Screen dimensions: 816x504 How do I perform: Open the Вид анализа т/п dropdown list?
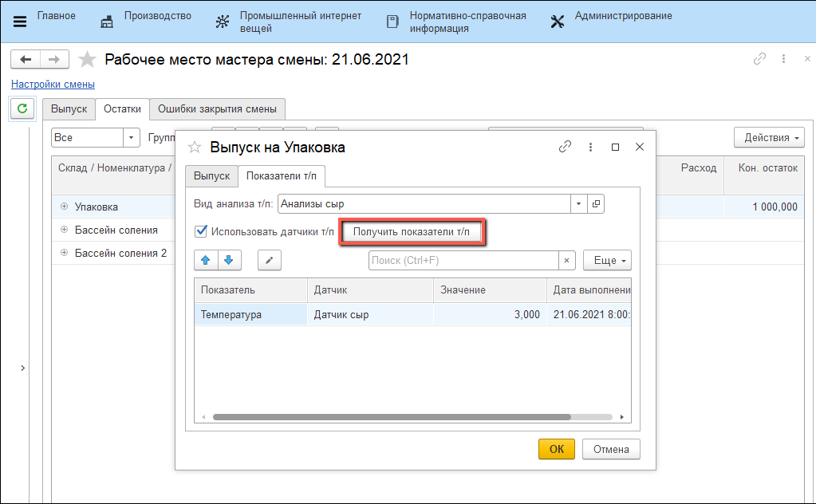point(579,203)
